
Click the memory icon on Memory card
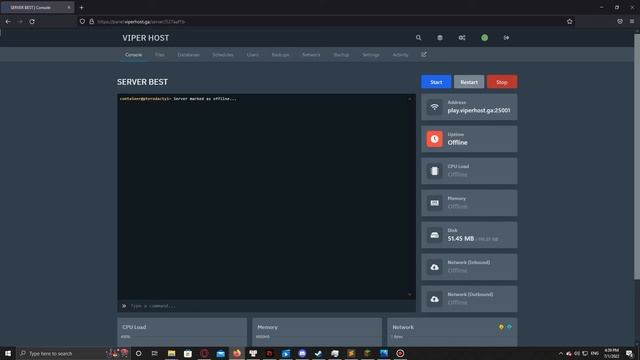pos(434,203)
